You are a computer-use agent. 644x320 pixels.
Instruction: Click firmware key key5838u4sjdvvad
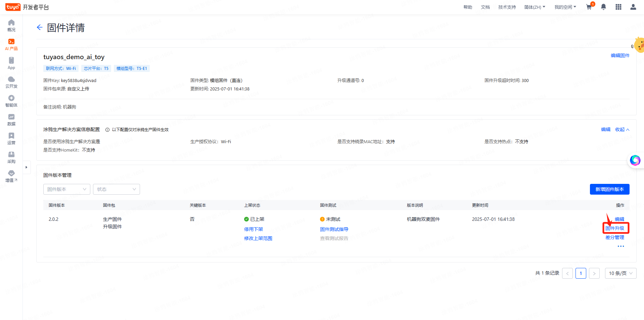click(x=79, y=81)
